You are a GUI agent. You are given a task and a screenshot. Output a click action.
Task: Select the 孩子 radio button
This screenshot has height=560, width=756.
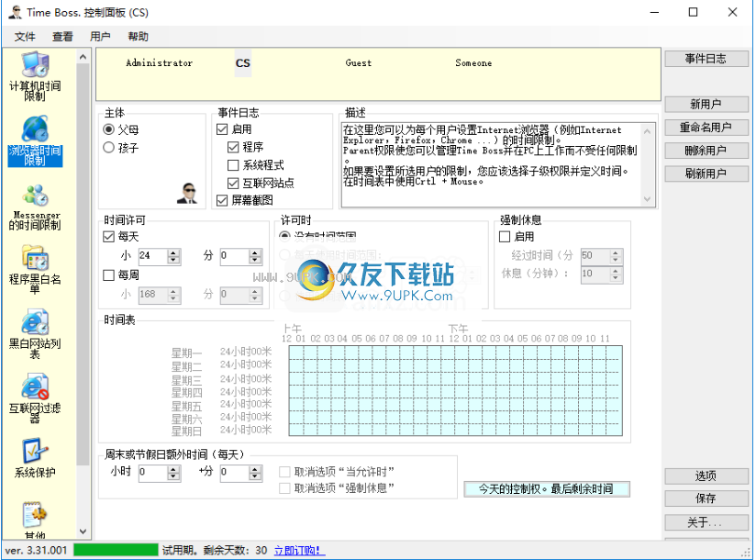tap(108, 148)
